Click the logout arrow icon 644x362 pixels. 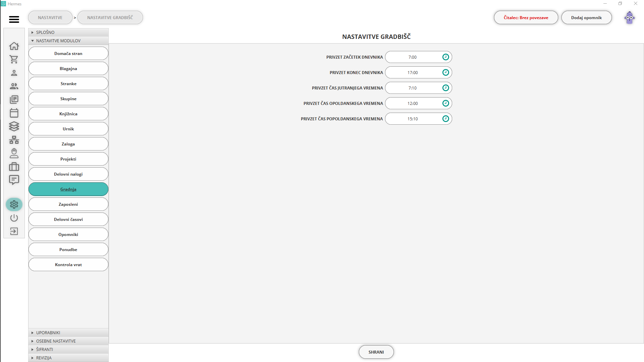pyautogui.click(x=14, y=231)
